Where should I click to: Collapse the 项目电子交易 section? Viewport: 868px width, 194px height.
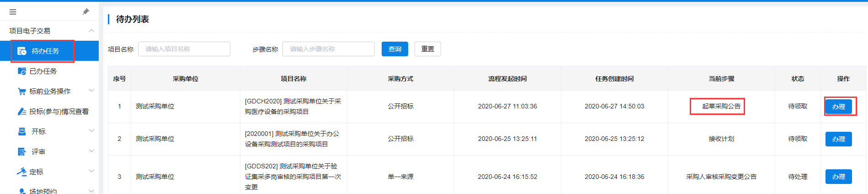[91, 31]
